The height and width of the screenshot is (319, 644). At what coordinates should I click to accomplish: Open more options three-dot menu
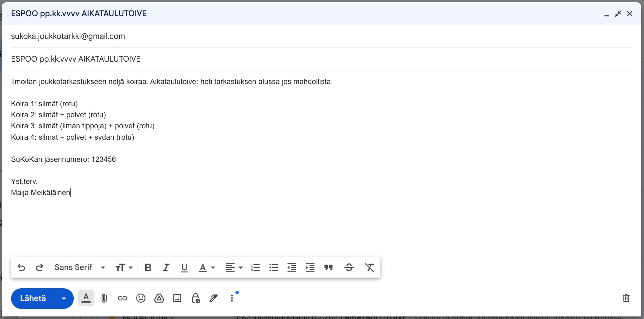232,298
